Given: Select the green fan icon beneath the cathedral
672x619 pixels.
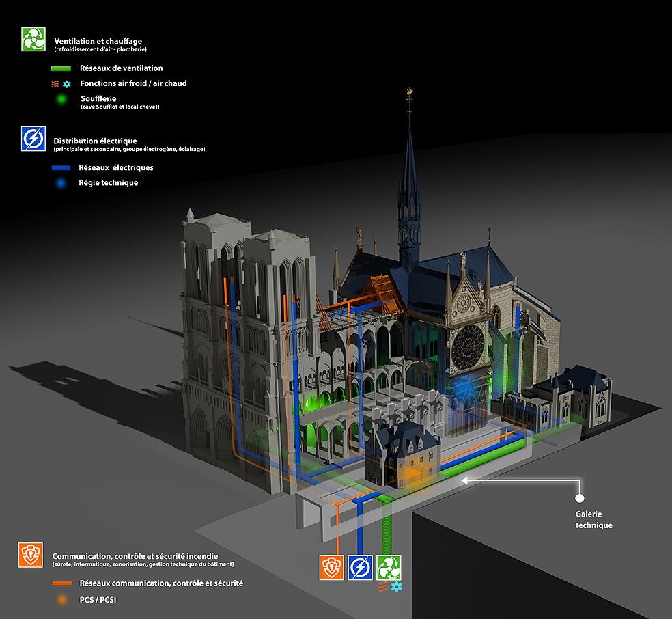Looking at the screenshot, I should pyautogui.click(x=389, y=568).
